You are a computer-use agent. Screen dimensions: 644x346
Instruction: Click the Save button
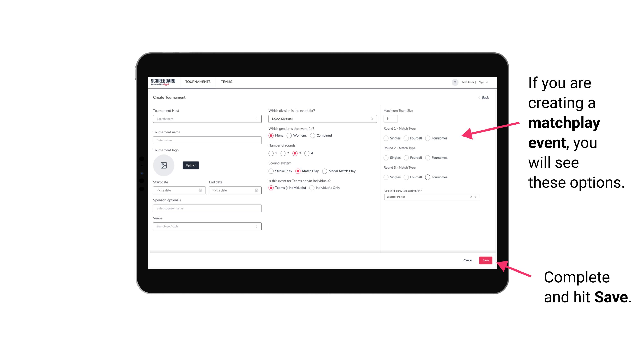tap(485, 260)
